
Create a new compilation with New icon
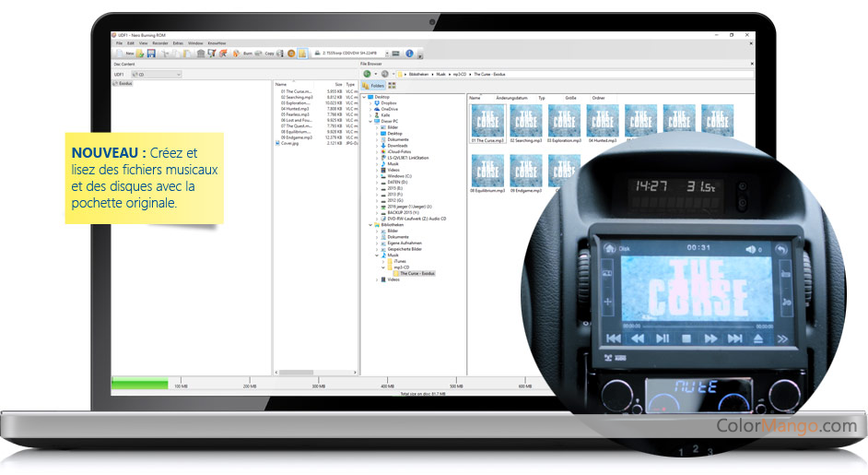[125, 53]
